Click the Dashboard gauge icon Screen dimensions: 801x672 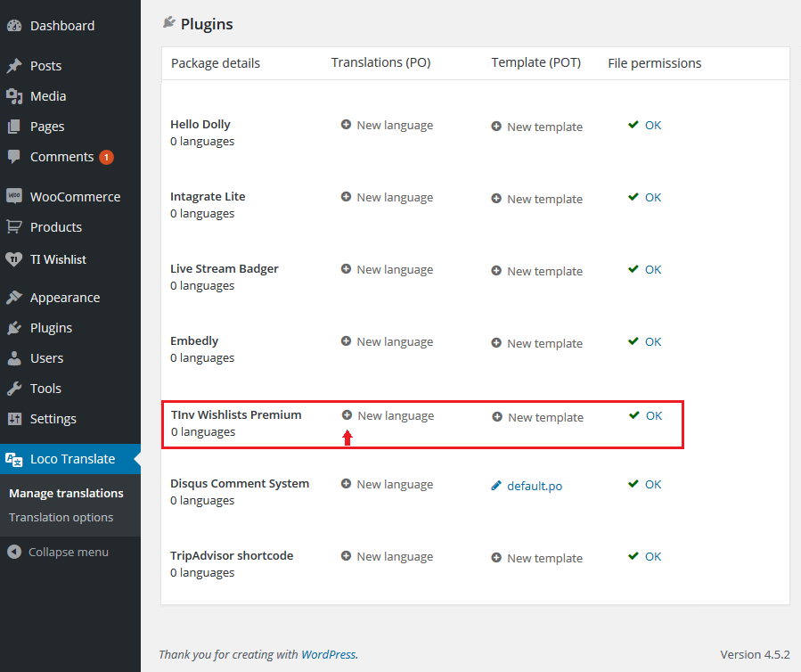(14, 26)
